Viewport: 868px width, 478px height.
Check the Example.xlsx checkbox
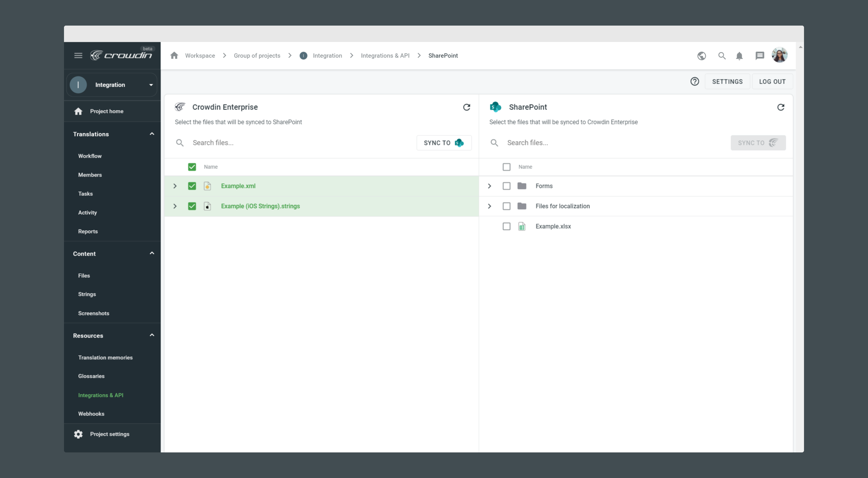(x=507, y=226)
